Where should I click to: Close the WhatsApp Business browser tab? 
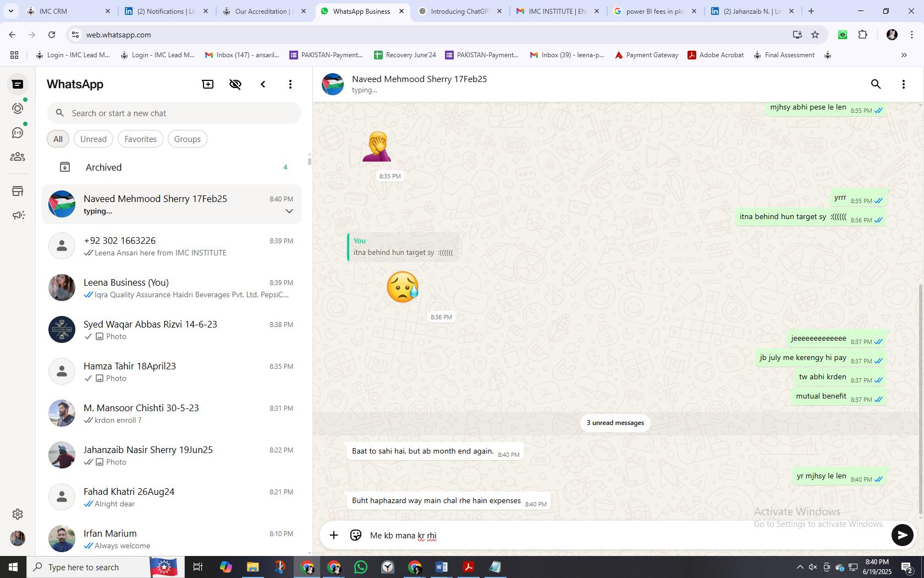(x=402, y=11)
